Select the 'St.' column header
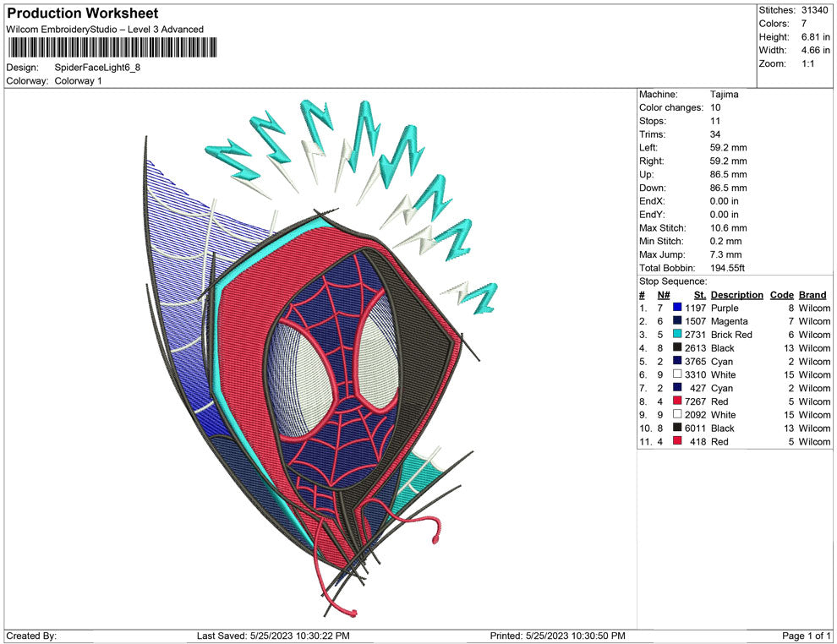The height and width of the screenshot is (644, 837). tap(700, 294)
